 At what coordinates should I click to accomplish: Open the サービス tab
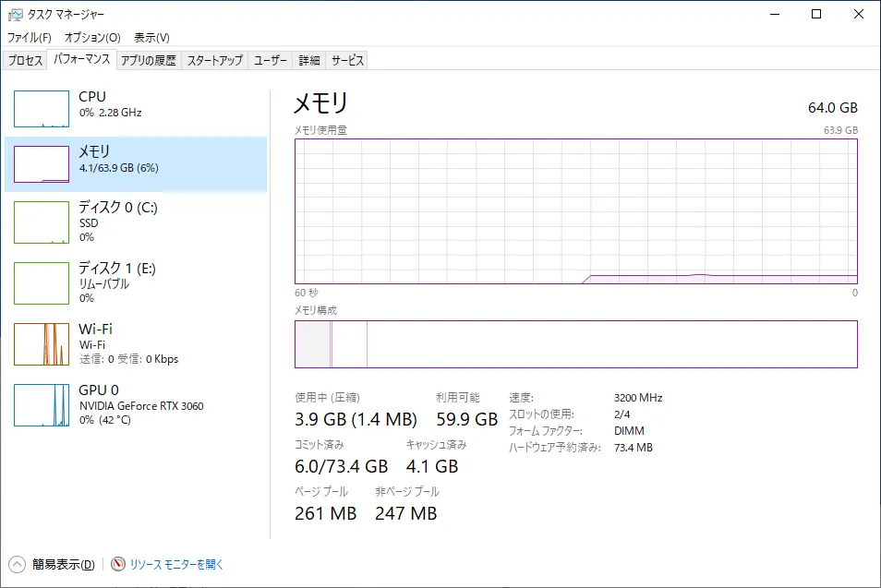346,59
